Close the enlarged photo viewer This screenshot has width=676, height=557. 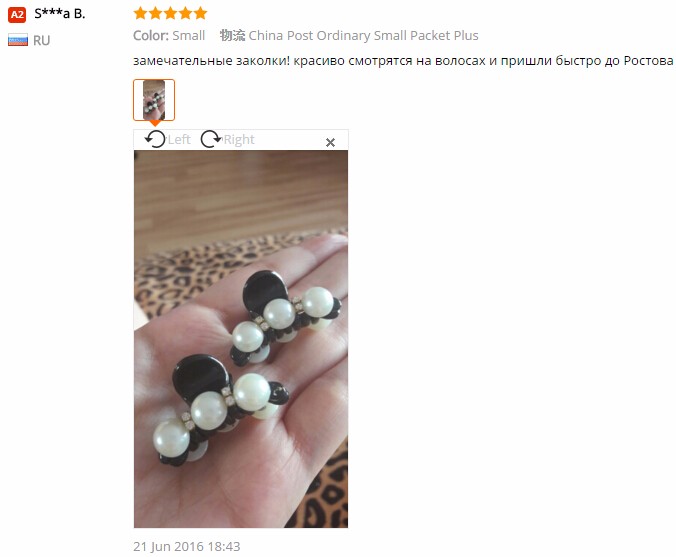pyautogui.click(x=330, y=142)
